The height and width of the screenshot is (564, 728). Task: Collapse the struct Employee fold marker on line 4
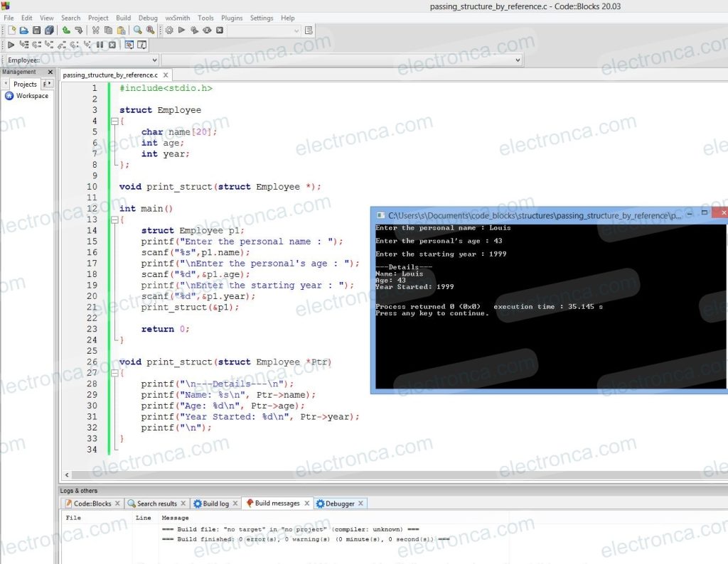tap(114, 121)
